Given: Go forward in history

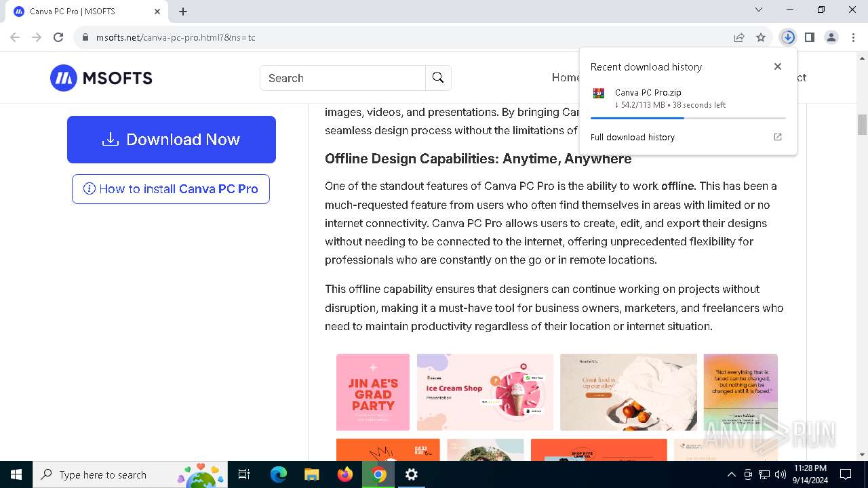Looking at the screenshot, I should 37,37.
